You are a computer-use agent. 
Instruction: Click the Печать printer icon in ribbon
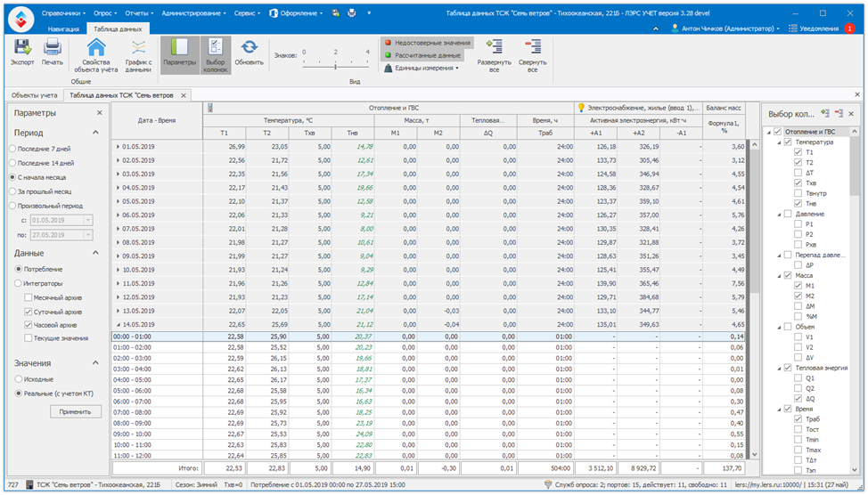point(52,48)
